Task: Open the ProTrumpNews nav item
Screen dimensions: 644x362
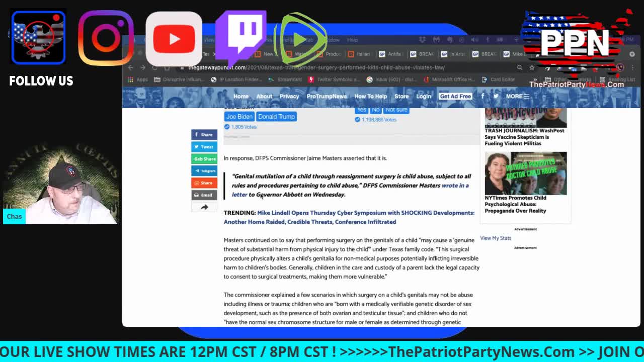Action: [327, 97]
